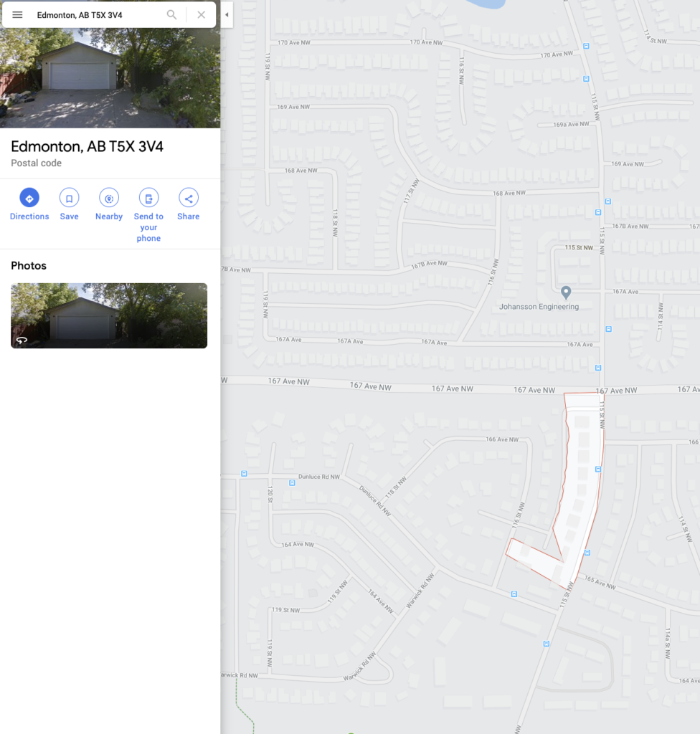Click the 360 Street View icon on photo
700x734 pixels.
tap(22, 340)
